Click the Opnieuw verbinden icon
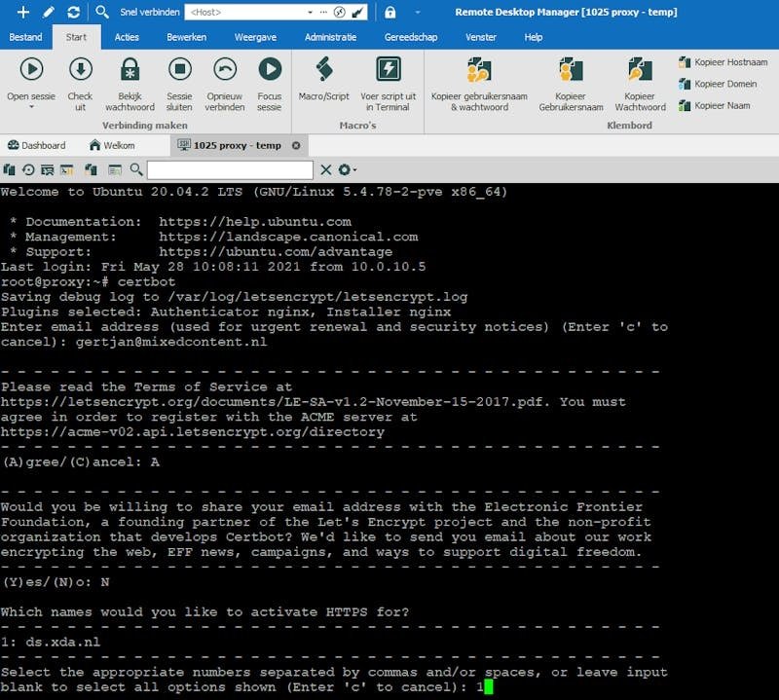Image resolution: width=779 pixels, height=700 pixels. (x=225, y=69)
